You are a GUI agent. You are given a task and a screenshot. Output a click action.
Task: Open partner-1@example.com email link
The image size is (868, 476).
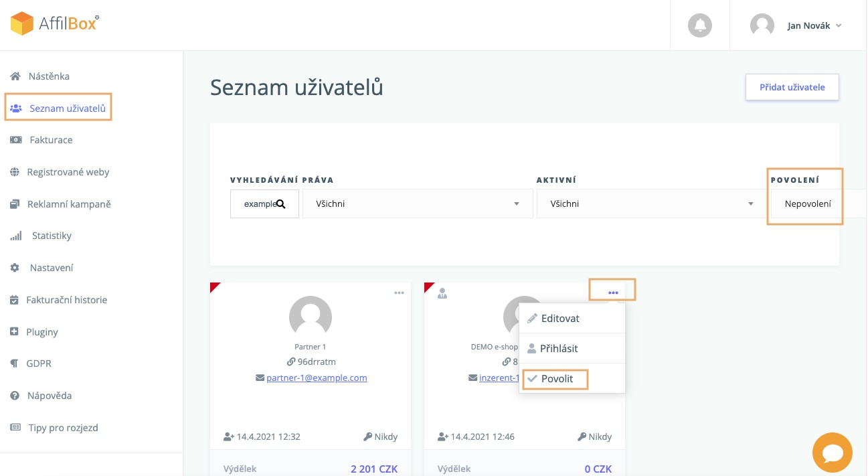click(x=317, y=378)
